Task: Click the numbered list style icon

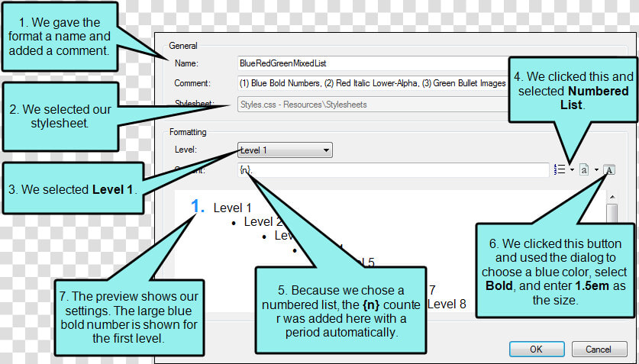Action: coord(560,169)
